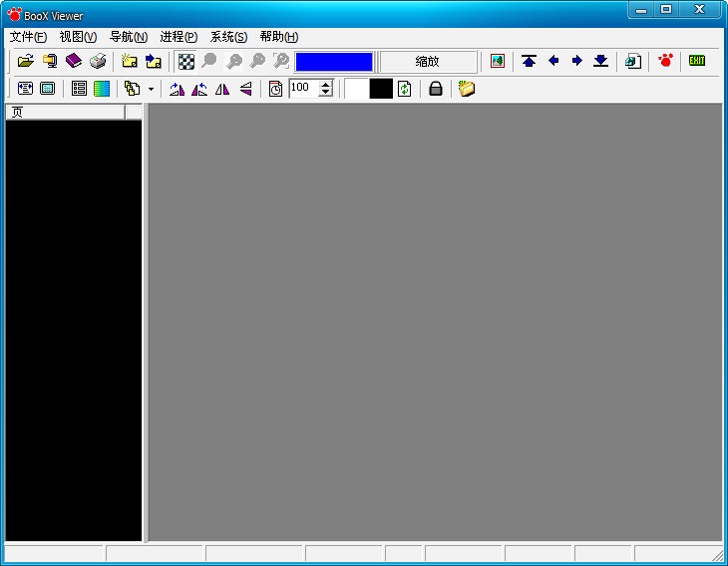Decrease the value of the 100 spinner
Viewport: 728px width, 566px height.
coord(325,93)
